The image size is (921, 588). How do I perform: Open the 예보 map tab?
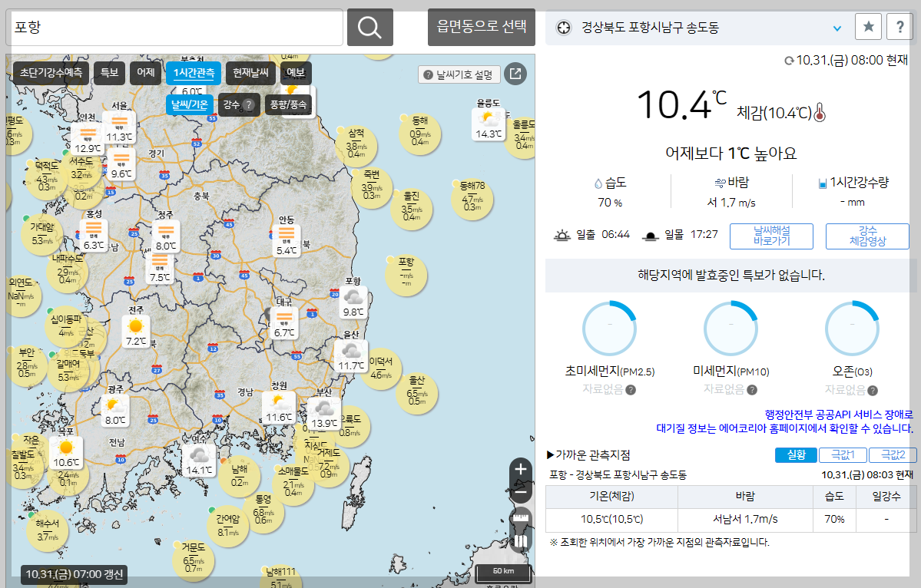point(296,73)
